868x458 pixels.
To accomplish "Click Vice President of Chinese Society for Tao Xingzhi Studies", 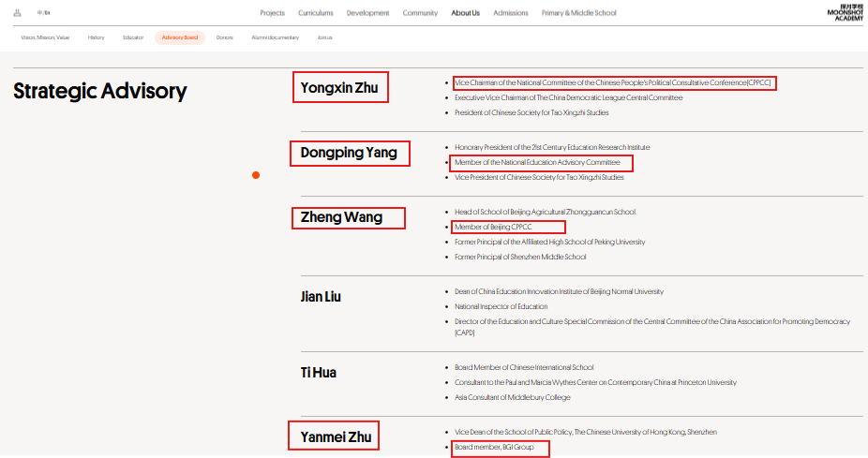I will click(539, 178).
